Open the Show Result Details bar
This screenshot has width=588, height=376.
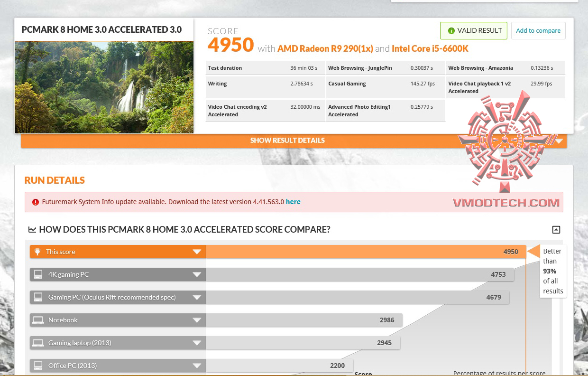(x=294, y=141)
